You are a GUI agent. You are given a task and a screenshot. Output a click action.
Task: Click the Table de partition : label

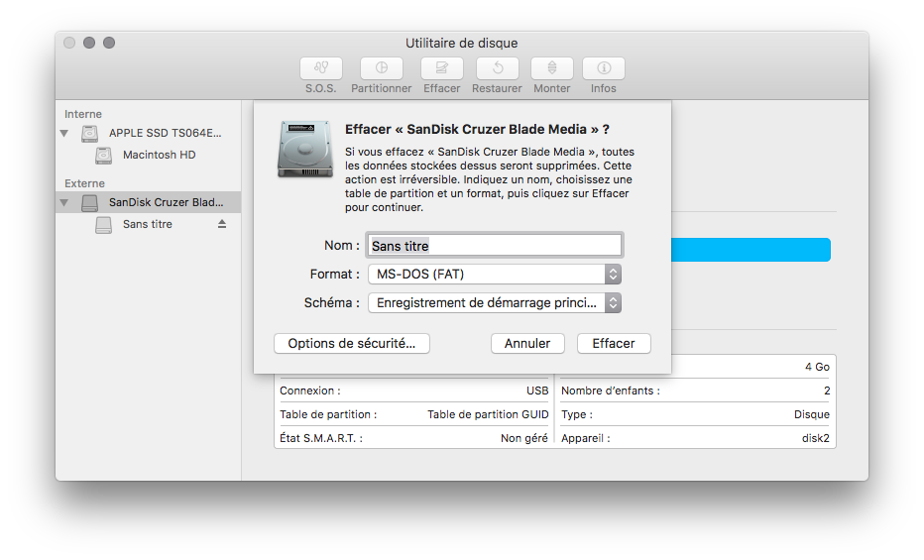(328, 414)
